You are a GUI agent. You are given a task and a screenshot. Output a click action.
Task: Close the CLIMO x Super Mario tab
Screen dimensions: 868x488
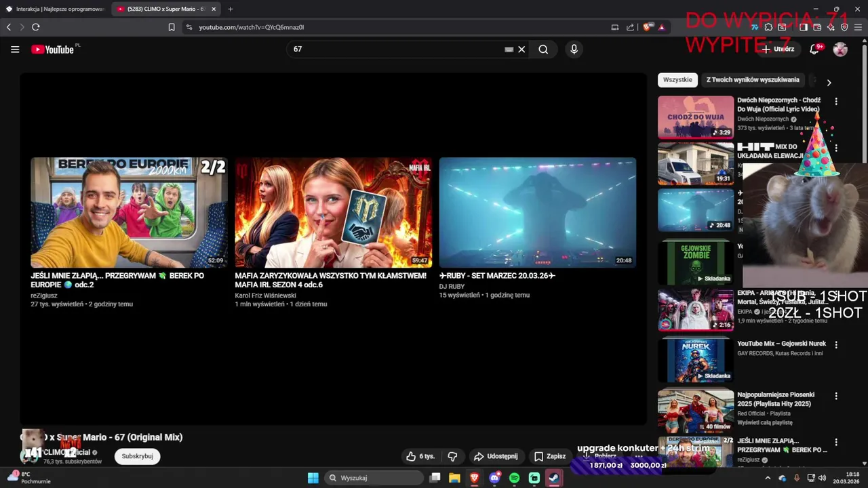tap(214, 9)
